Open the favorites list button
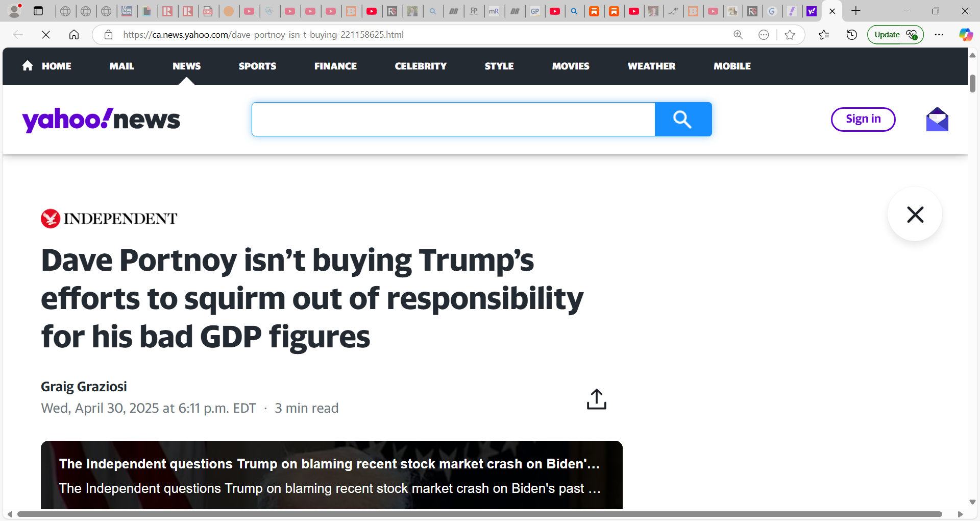The width and height of the screenshot is (980, 521). (x=824, y=35)
